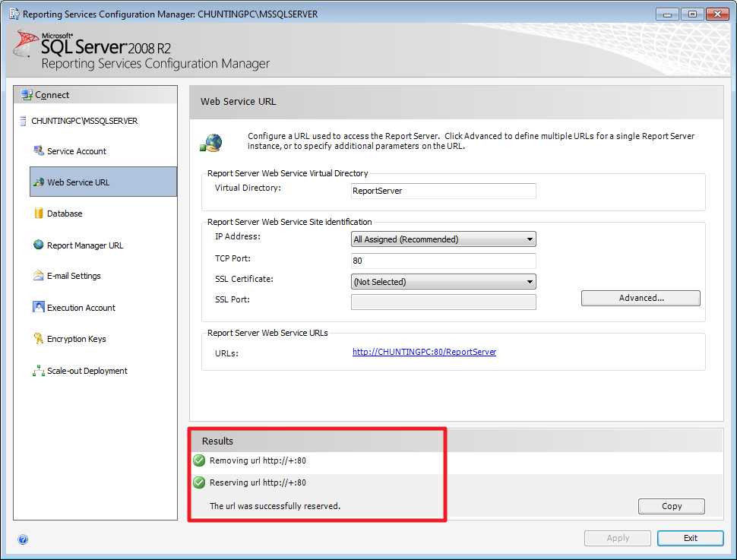
Task: Click the Execution Account icon
Action: (39, 307)
